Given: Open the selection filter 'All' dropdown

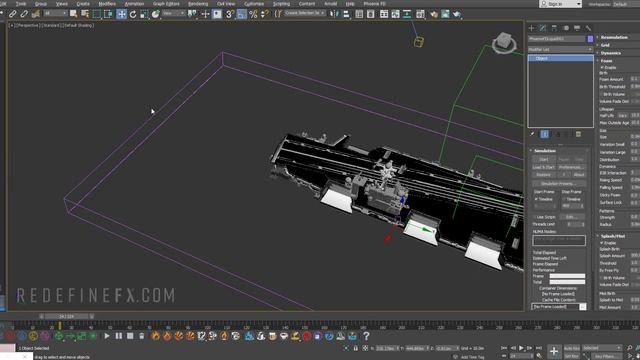Looking at the screenshot, I should (55, 14).
